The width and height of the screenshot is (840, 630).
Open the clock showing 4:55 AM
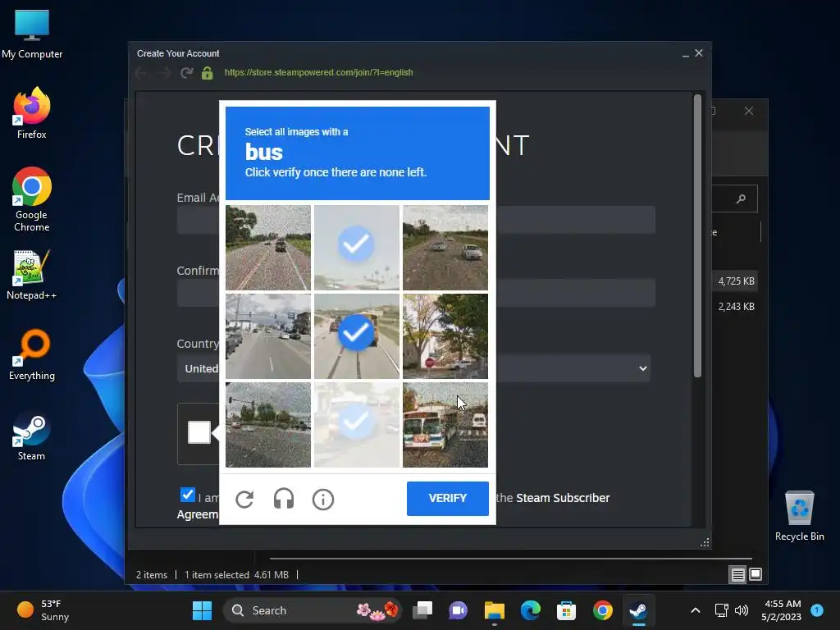pyautogui.click(x=781, y=610)
